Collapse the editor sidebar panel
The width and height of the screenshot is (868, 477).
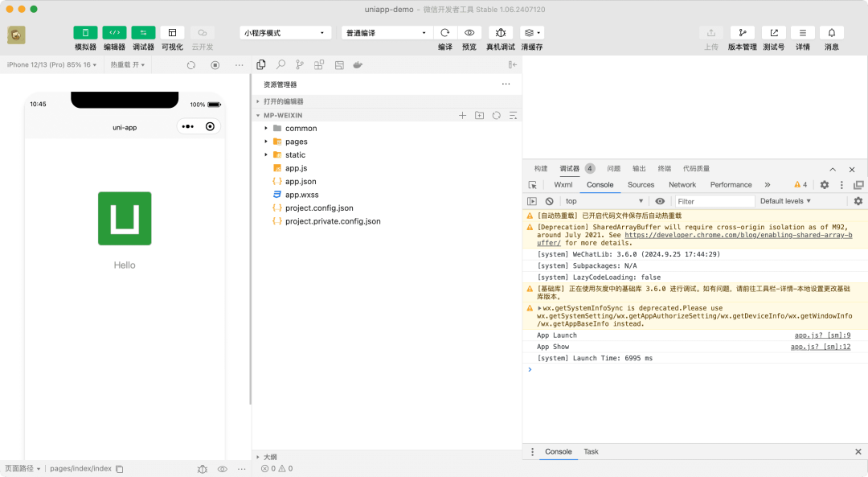coord(513,65)
